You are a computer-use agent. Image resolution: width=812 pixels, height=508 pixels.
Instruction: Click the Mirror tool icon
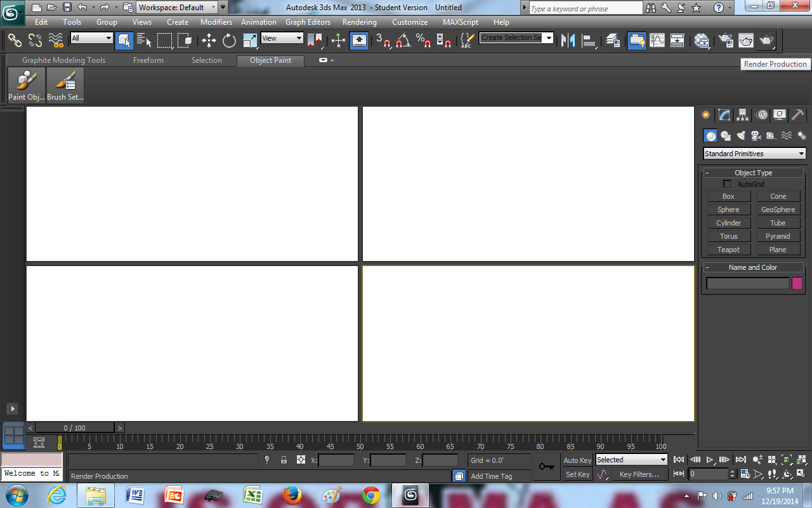(x=568, y=41)
